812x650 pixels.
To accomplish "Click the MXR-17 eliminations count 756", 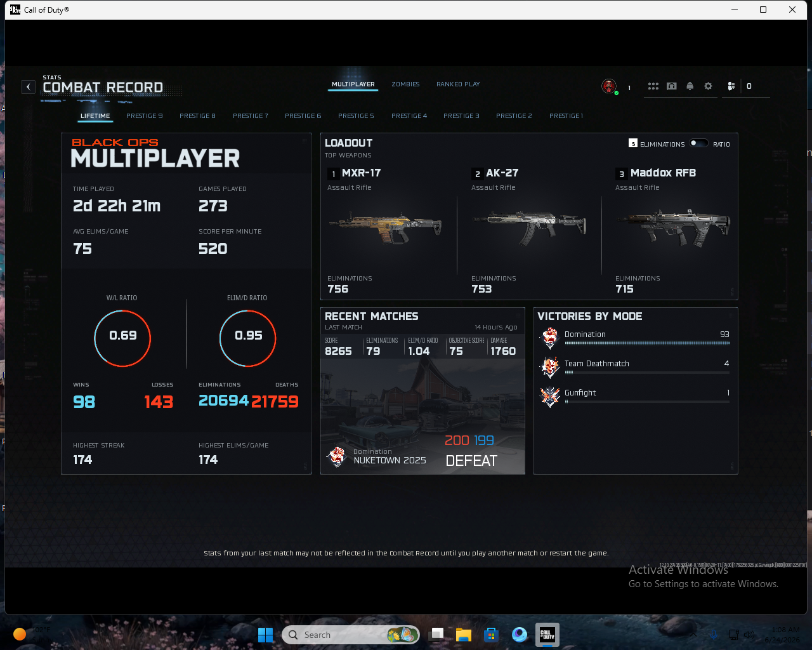I will pyautogui.click(x=337, y=289).
